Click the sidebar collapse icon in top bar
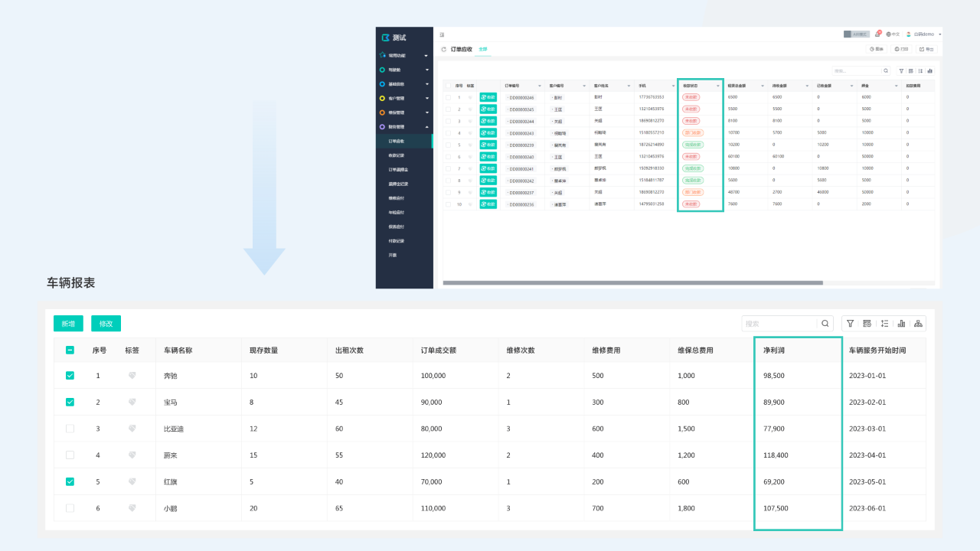Image resolution: width=980 pixels, height=551 pixels. pos(442,34)
